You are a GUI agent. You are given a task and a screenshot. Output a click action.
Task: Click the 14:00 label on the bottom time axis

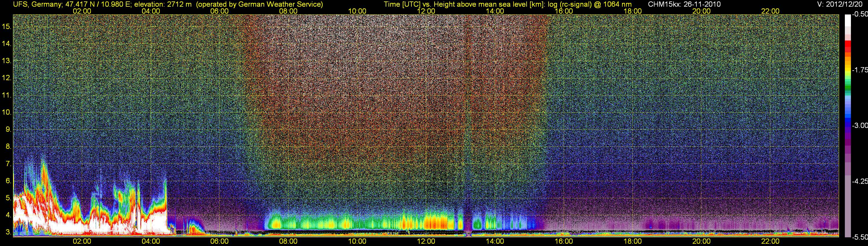click(495, 241)
